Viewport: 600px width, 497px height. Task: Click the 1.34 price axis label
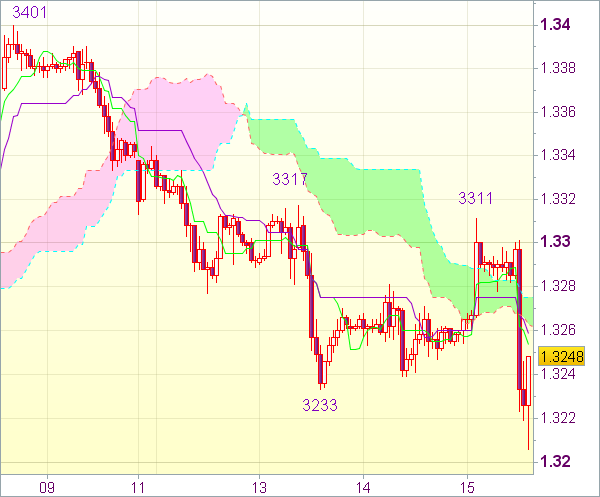555,25
